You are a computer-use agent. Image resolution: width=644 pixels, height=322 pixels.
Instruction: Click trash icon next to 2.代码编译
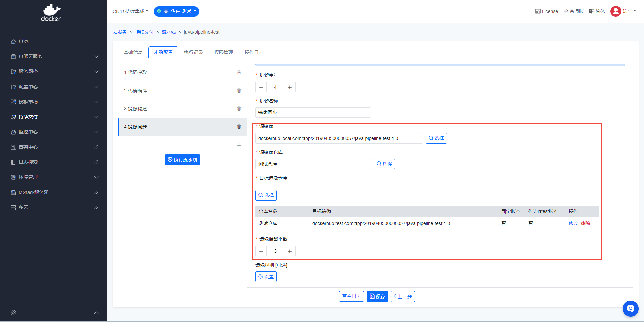(x=239, y=91)
